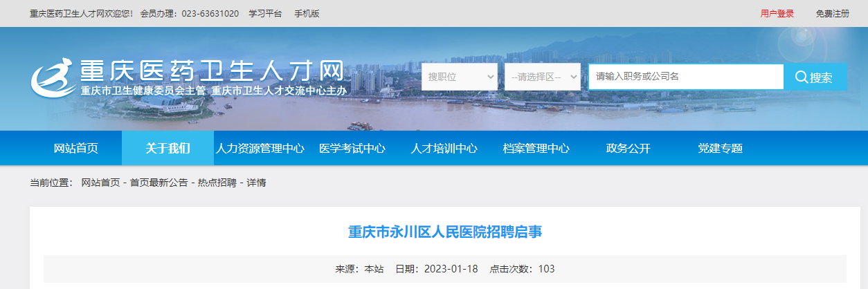868x289 pixels.
Task: Click the 重庆医药卫生人才网 title text
Action: tap(211, 71)
